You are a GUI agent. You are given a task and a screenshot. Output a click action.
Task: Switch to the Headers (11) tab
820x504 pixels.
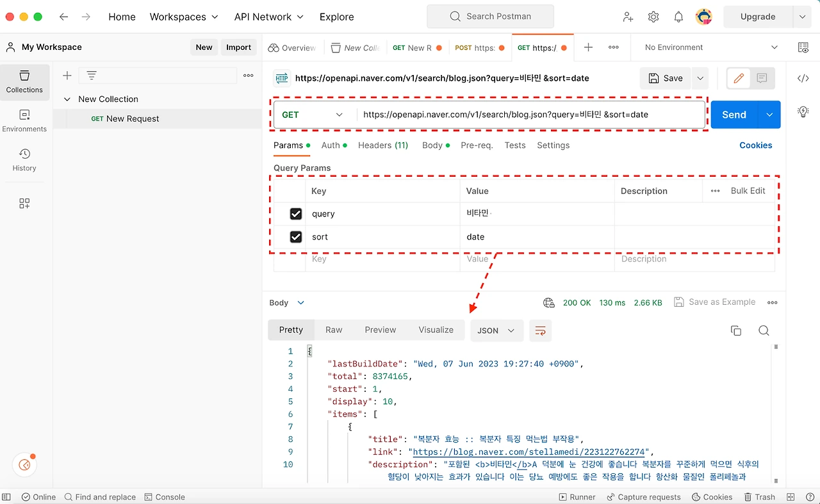(x=383, y=145)
